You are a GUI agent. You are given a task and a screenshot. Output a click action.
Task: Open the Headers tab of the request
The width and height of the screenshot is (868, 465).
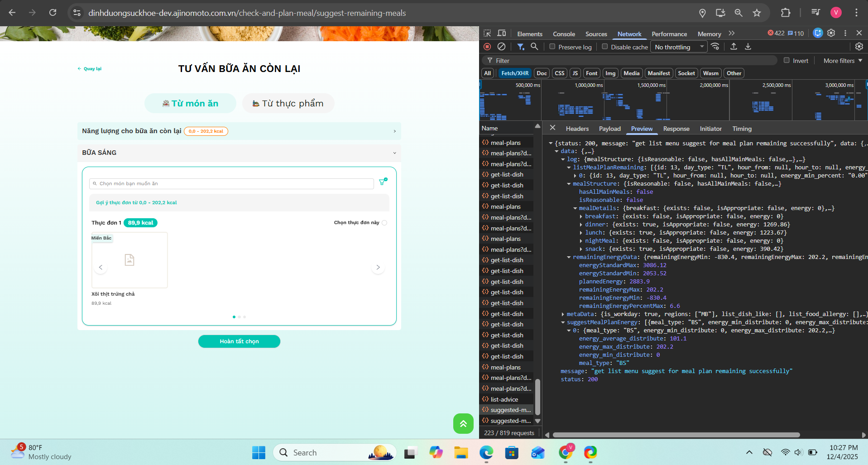tap(577, 129)
